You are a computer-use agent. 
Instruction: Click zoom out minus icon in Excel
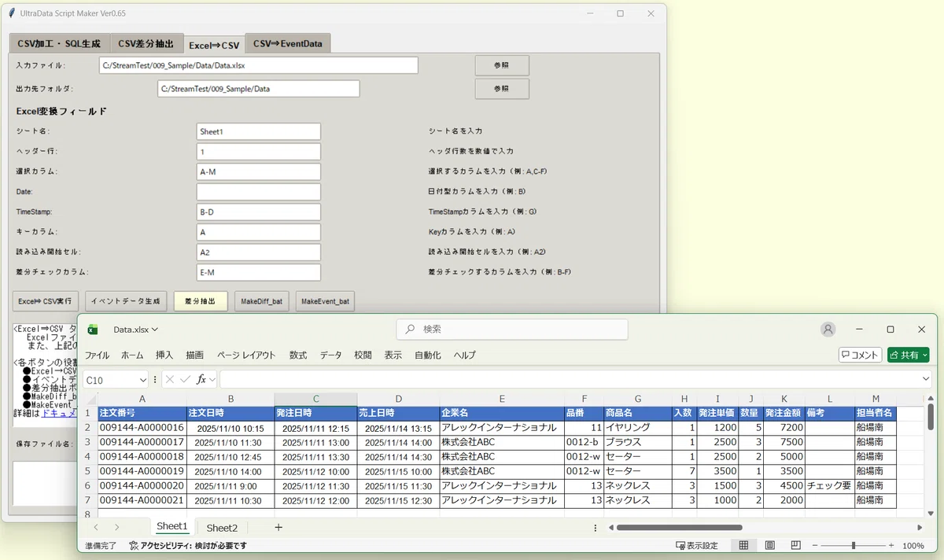815,545
